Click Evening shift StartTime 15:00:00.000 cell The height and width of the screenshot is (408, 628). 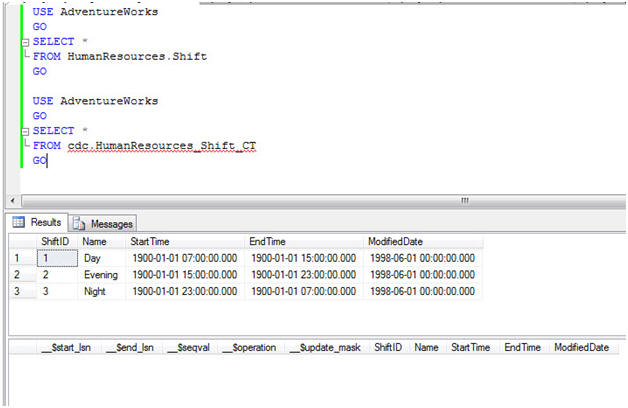185,275
